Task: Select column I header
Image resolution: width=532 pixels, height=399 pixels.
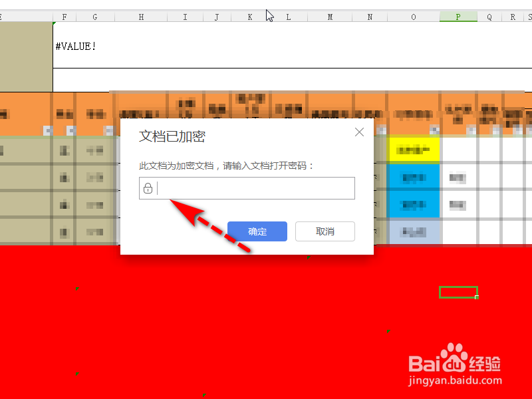Action: (185, 17)
